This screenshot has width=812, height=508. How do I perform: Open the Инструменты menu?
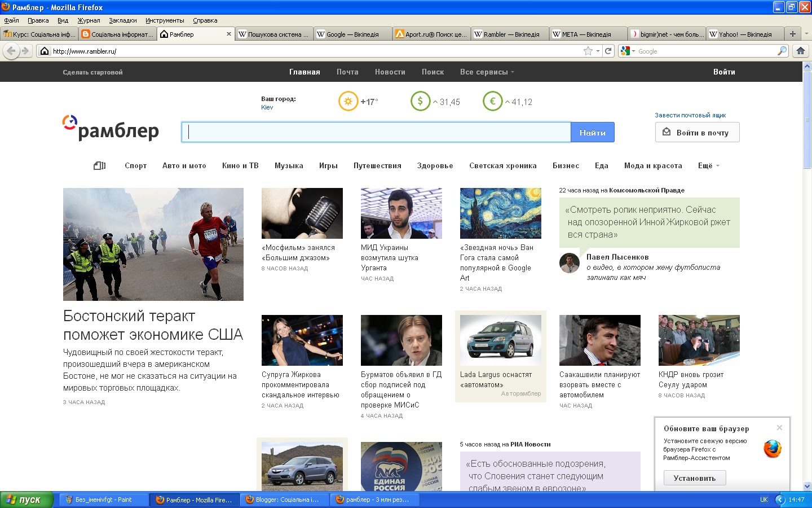click(x=165, y=20)
